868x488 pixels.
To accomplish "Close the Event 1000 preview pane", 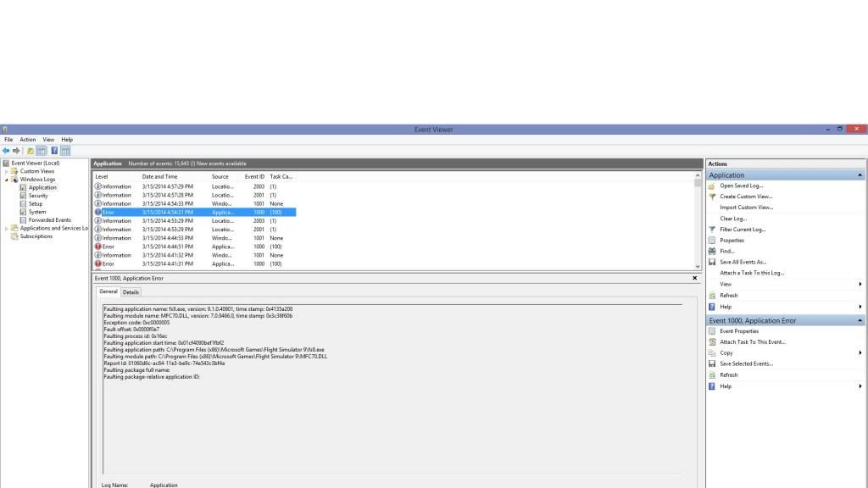I will click(695, 278).
